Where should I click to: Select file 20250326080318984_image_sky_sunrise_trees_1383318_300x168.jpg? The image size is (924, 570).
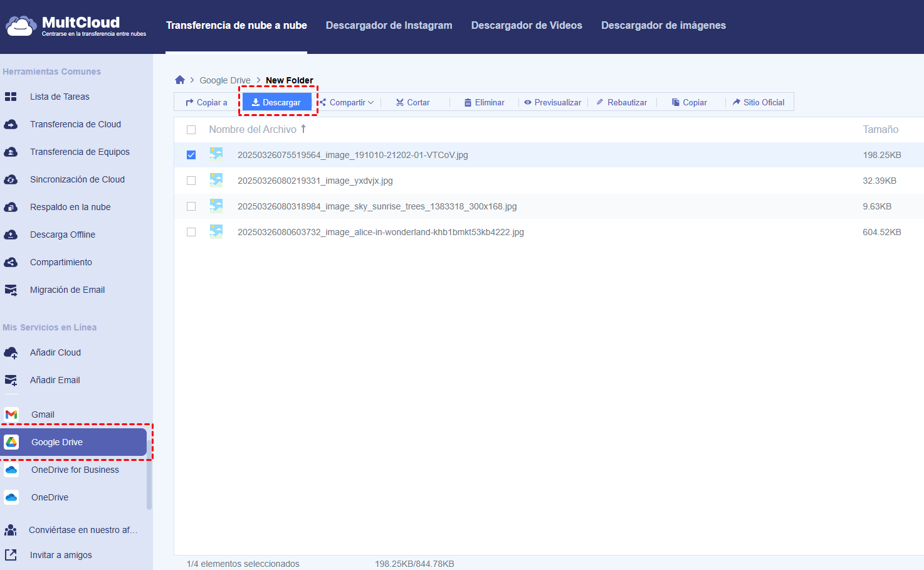tap(377, 206)
